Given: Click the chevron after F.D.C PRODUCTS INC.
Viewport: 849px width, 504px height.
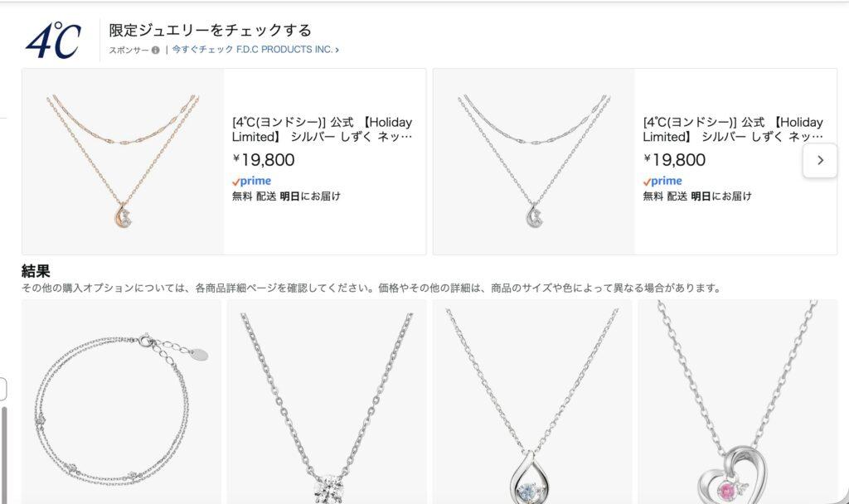Looking at the screenshot, I should (337, 50).
